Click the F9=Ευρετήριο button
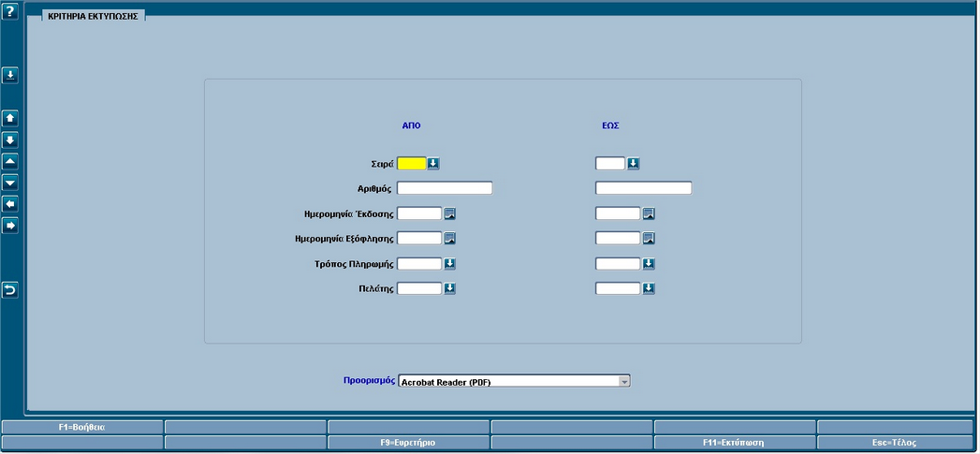Viewport: 980px width, 454px height. [x=408, y=443]
